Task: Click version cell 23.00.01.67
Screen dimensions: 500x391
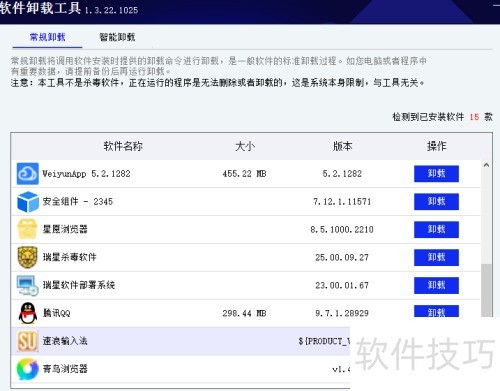Action: [342, 285]
